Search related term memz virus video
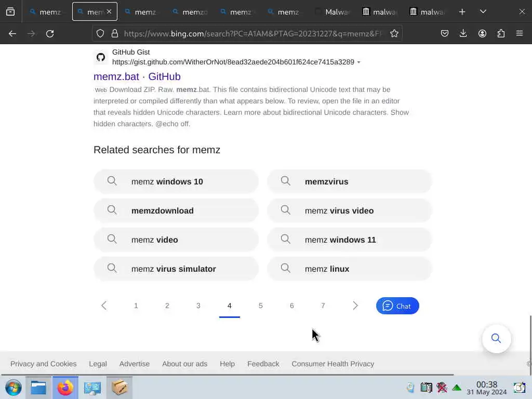 (x=350, y=211)
